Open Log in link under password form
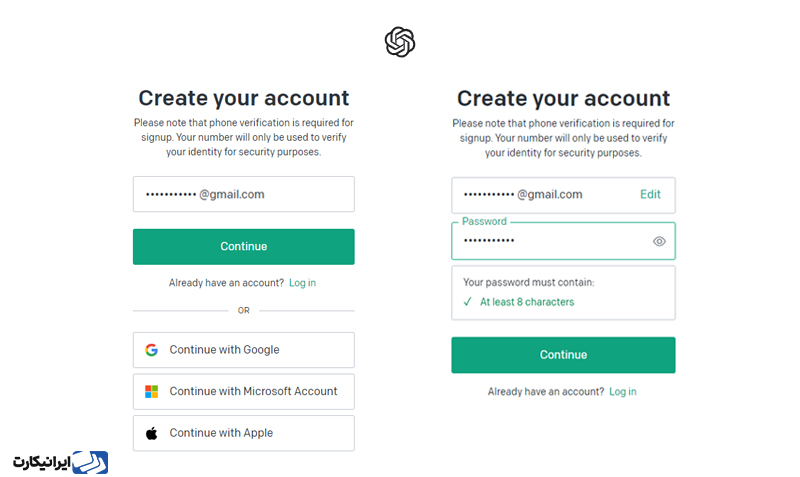The image size is (800, 477). coord(622,392)
